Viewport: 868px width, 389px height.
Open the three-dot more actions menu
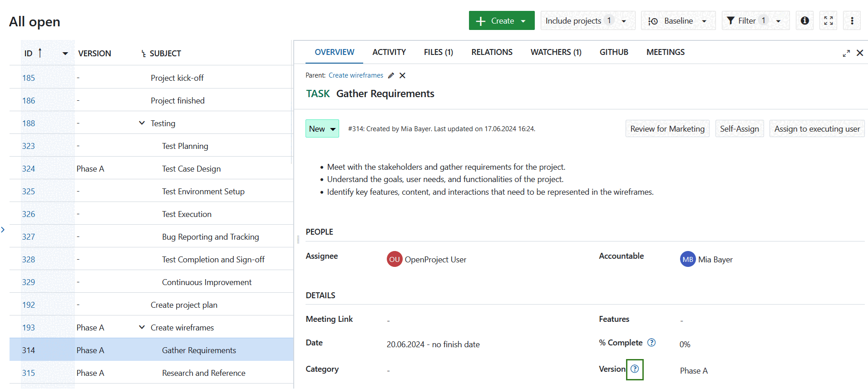(x=852, y=21)
